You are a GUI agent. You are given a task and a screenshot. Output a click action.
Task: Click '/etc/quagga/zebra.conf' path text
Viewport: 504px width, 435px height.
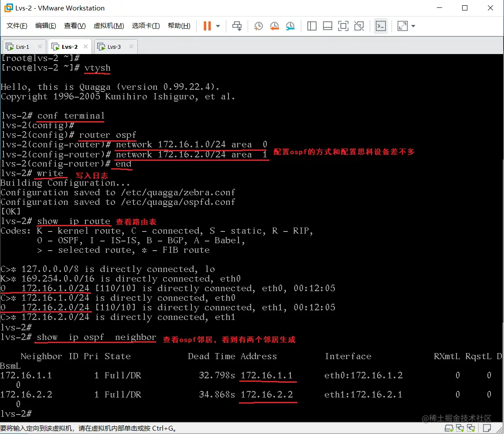click(x=178, y=193)
